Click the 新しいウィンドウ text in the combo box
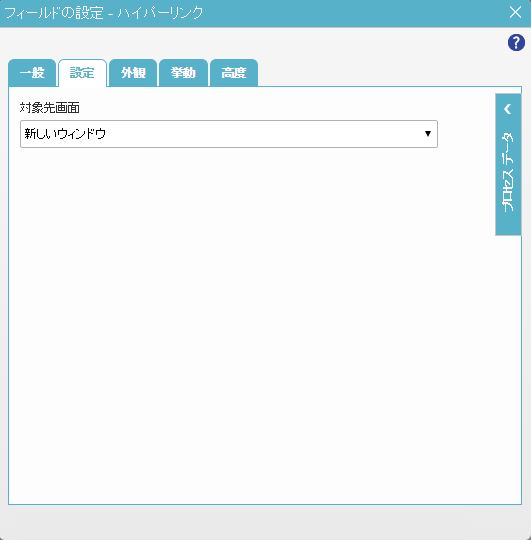531x540 pixels. (65, 134)
